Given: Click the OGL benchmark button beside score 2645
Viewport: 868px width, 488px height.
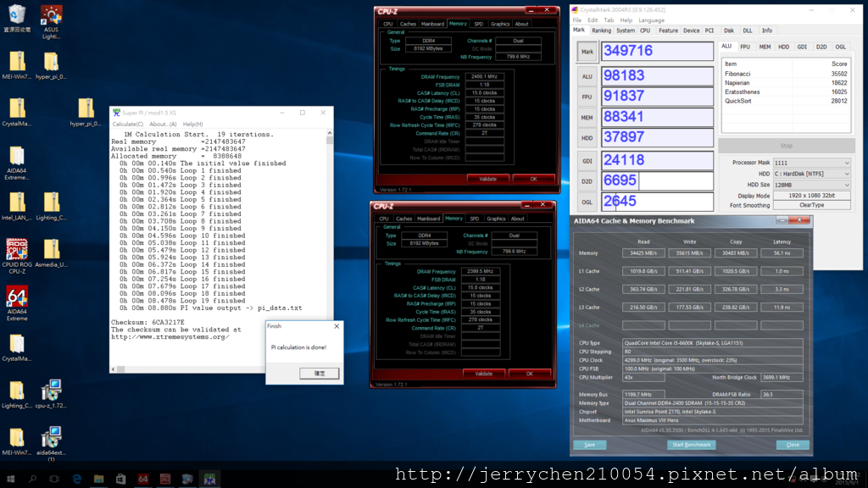Looking at the screenshot, I should (x=587, y=202).
